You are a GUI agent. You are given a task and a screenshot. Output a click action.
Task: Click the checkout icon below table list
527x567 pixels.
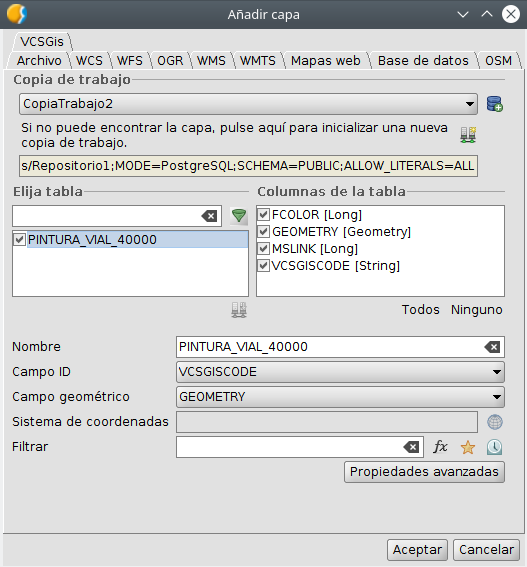(x=239, y=310)
